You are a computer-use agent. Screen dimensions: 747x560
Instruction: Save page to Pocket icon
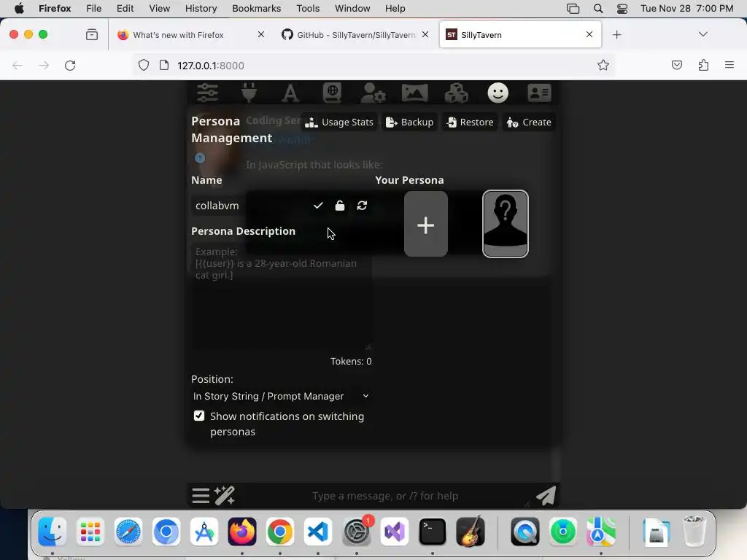[677, 65]
